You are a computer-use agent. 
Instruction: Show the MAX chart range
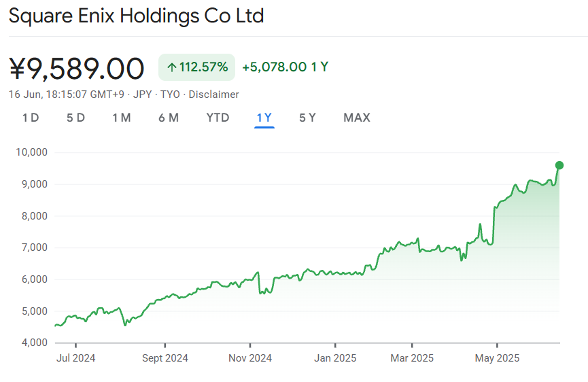(x=357, y=118)
